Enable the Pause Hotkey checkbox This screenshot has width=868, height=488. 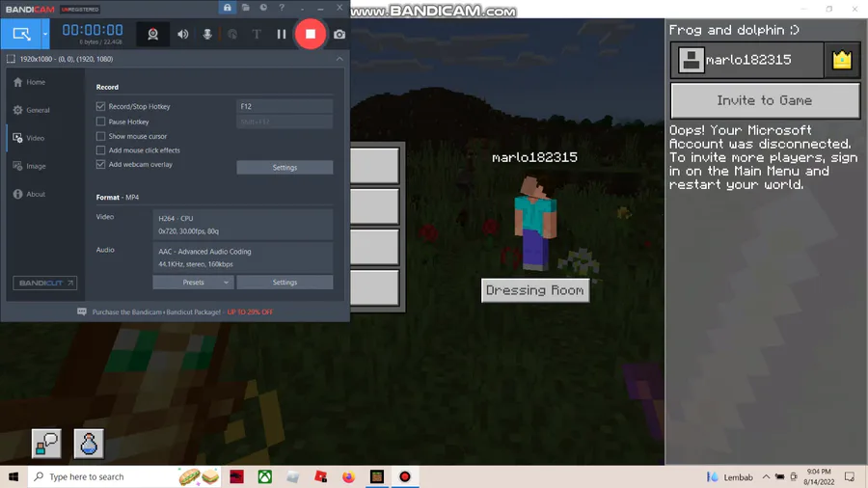point(100,122)
